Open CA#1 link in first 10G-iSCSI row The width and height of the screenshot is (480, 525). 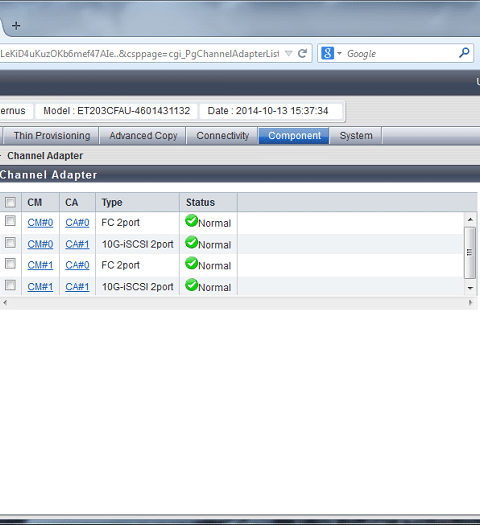pos(77,244)
